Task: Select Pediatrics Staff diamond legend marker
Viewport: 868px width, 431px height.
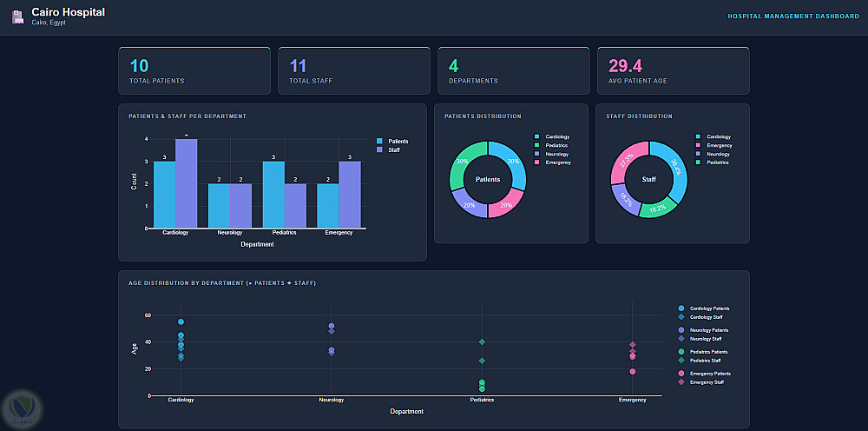Action: click(681, 361)
